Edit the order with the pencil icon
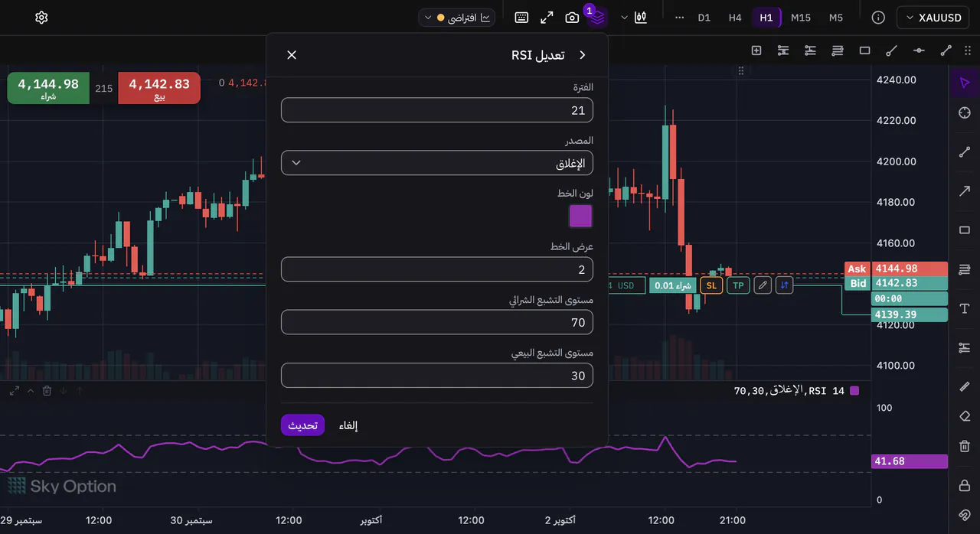 763,285
